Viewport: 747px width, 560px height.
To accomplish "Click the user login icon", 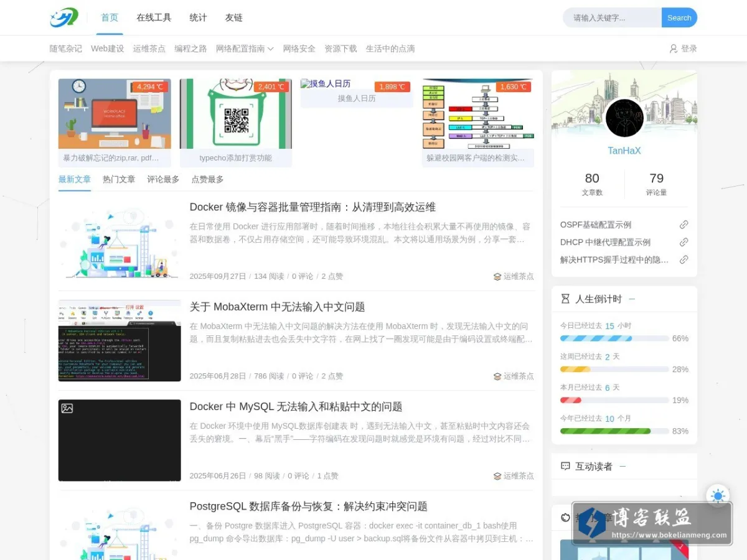I will coord(673,49).
